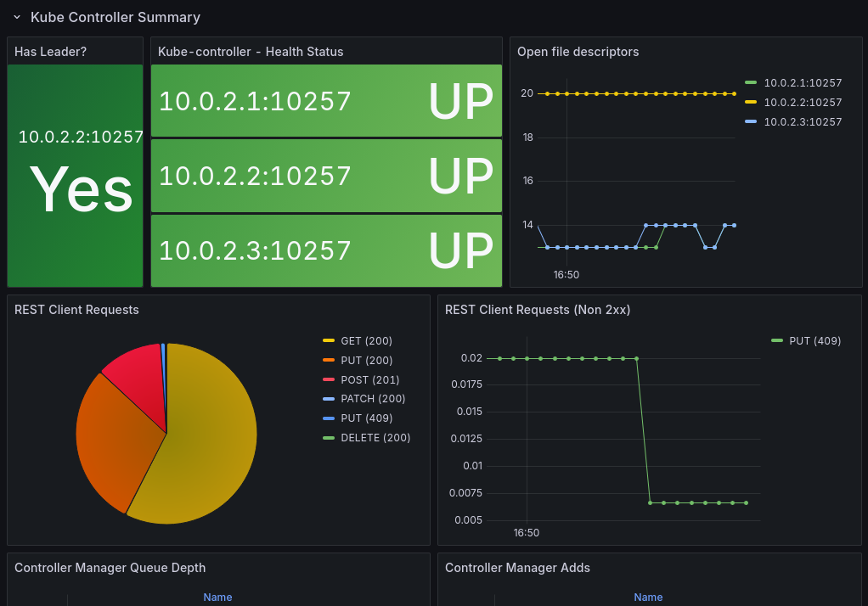Click the GET (200) legend color swatch
868x606 pixels.
click(x=329, y=341)
